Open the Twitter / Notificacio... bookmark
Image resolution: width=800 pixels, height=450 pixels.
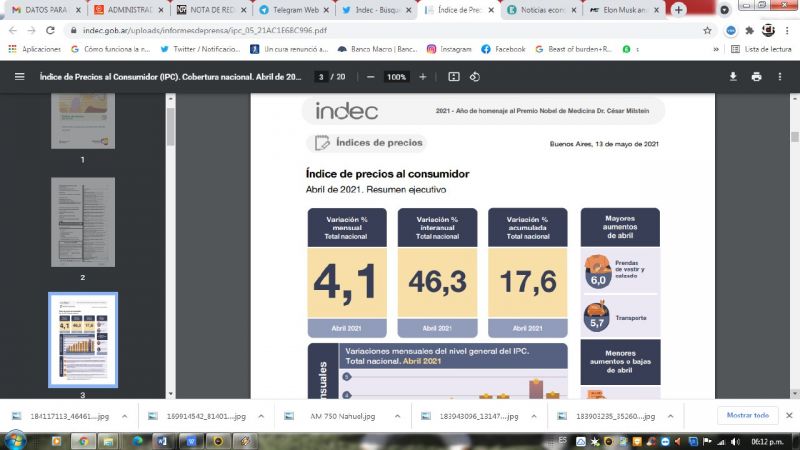200,49
